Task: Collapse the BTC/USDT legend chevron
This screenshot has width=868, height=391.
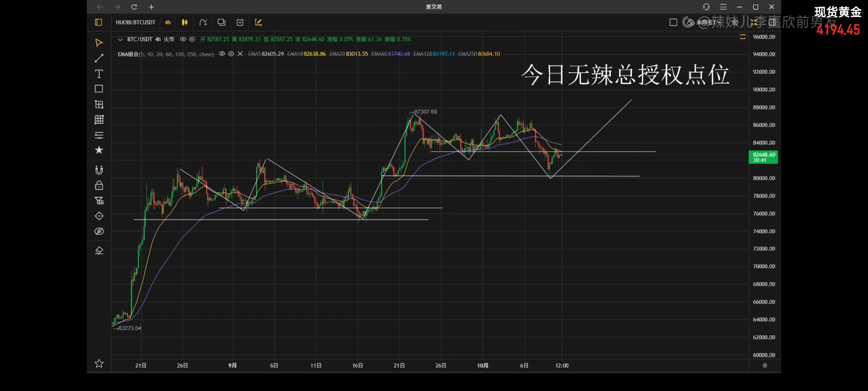Action: click(120, 39)
